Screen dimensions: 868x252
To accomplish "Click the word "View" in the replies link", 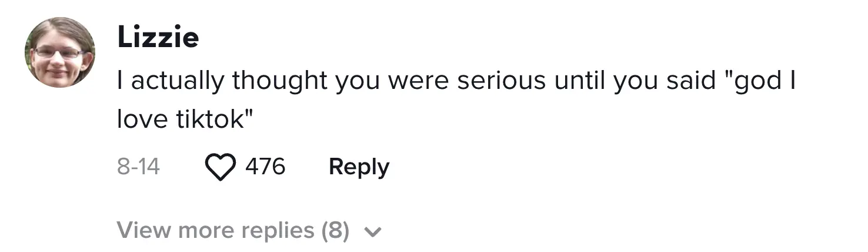I will coord(145,230).
